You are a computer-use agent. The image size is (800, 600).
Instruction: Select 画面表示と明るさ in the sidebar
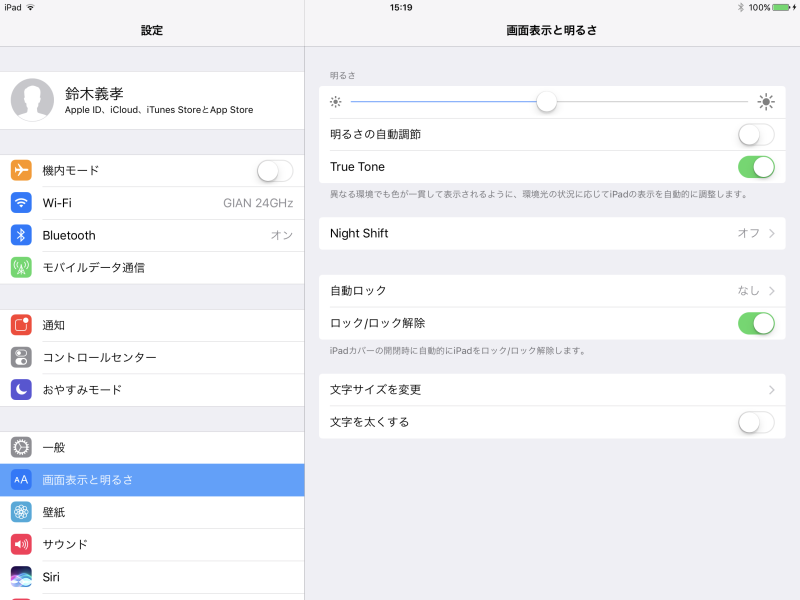click(x=150, y=479)
